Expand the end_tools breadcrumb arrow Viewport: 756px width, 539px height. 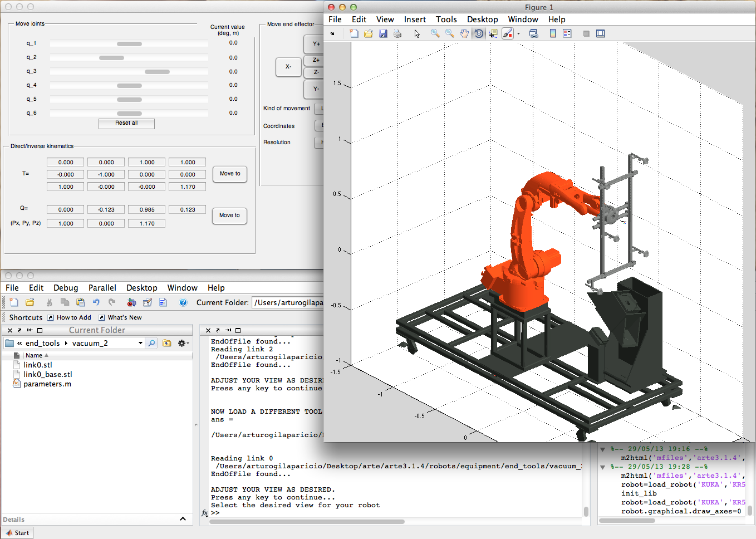point(66,343)
